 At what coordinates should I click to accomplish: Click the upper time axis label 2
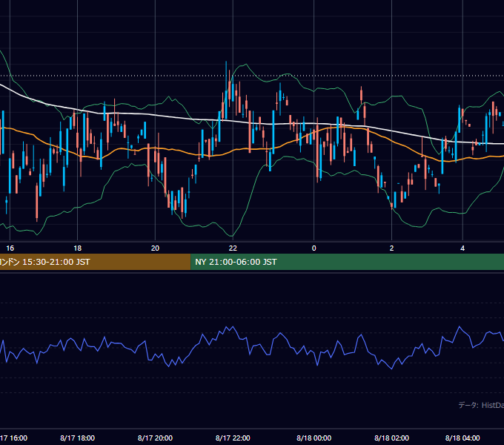click(391, 248)
